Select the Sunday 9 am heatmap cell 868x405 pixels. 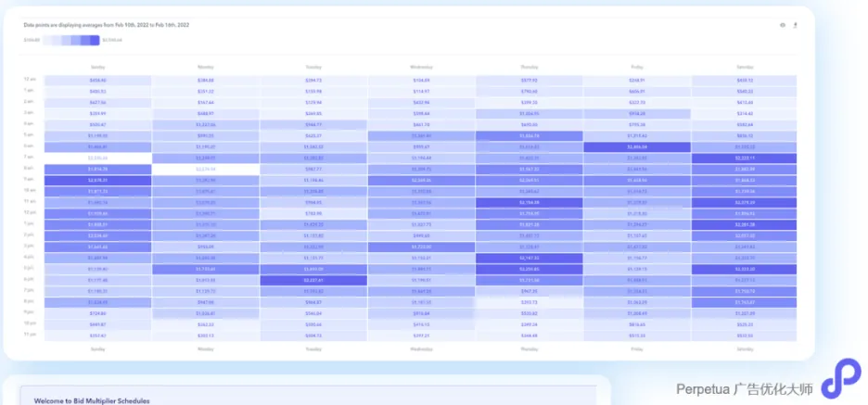coord(97,181)
